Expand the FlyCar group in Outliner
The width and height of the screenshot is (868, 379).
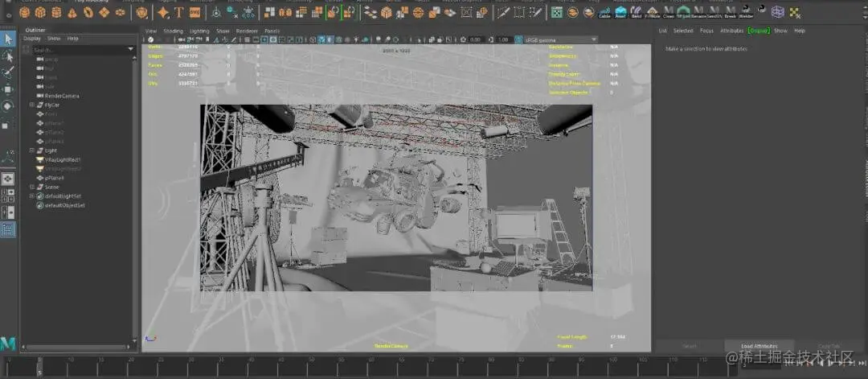click(32, 105)
